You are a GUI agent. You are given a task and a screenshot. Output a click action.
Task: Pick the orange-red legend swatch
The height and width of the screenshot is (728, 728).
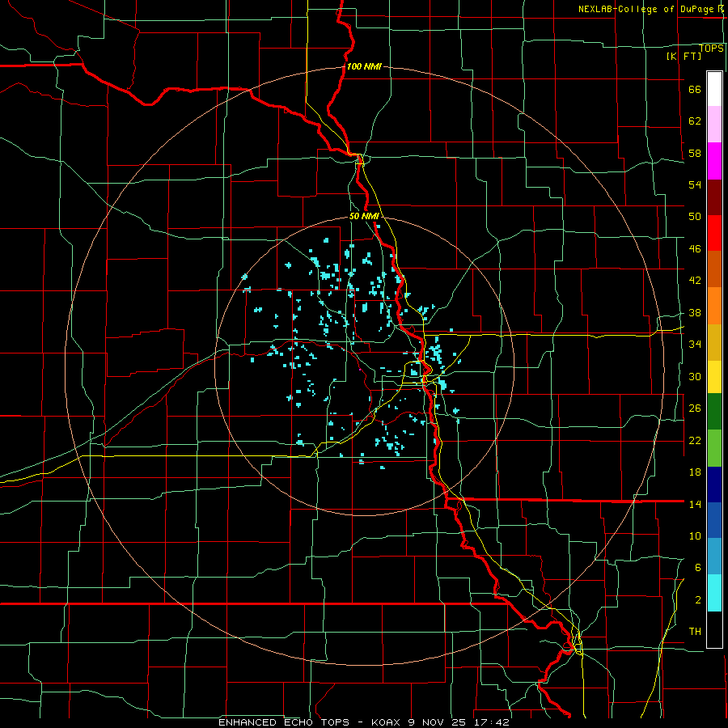pyautogui.click(x=714, y=269)
